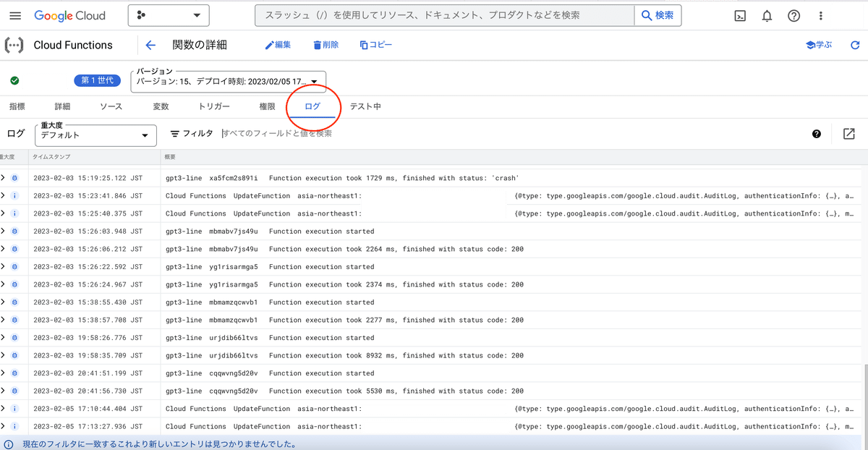Expand the 15:19:25.122 crash log row
Screen dimensions: 868x450
click(3, 178)
